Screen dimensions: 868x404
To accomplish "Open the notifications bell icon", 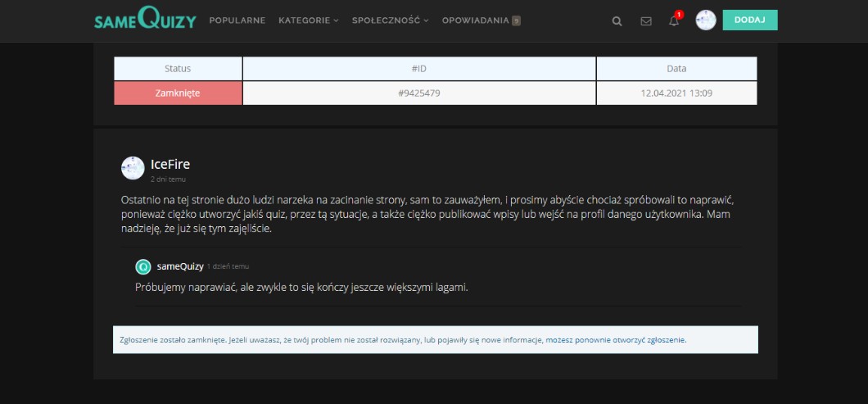I will 674,21.
